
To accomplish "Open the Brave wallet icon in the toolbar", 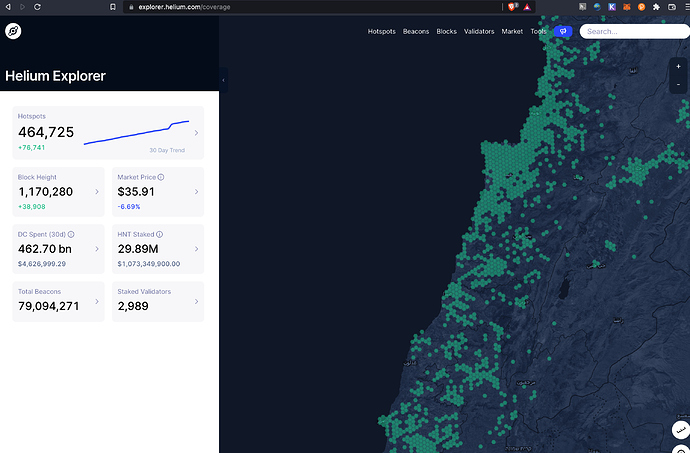I will [x=672, y=7].
